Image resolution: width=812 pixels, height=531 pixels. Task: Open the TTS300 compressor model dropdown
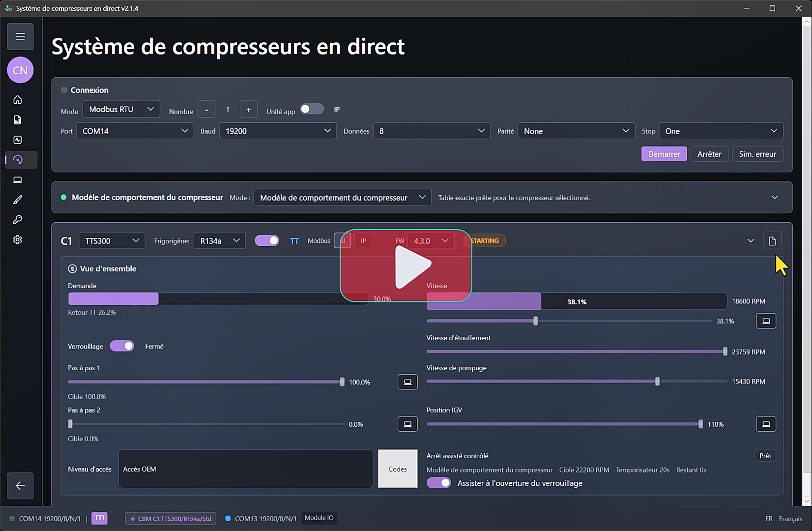point(112,240)
